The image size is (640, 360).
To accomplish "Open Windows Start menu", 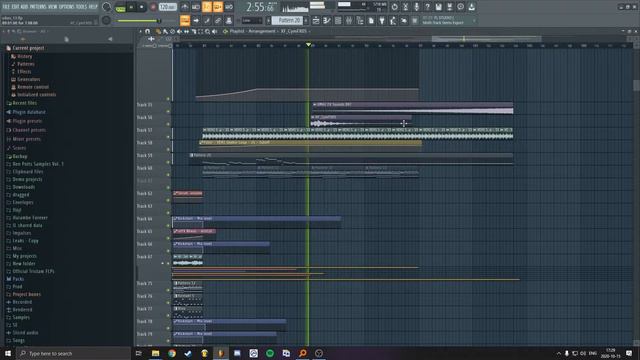I will point(8,353).
